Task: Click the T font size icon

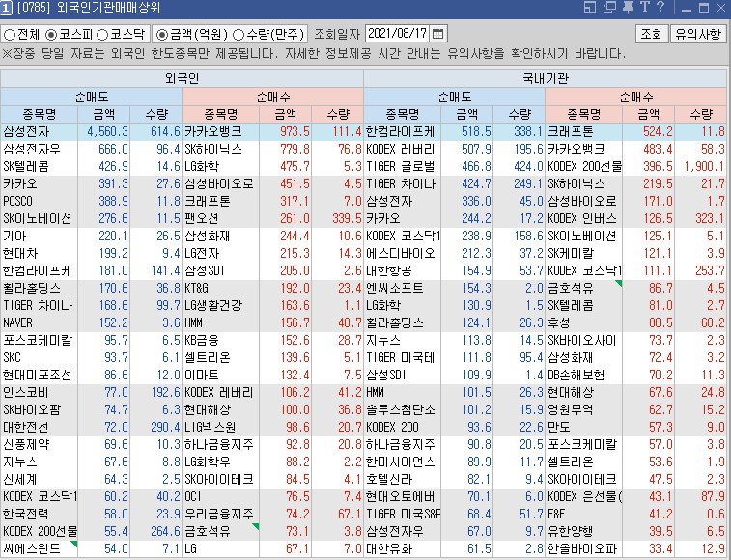Action: click(x=645, y=7)
